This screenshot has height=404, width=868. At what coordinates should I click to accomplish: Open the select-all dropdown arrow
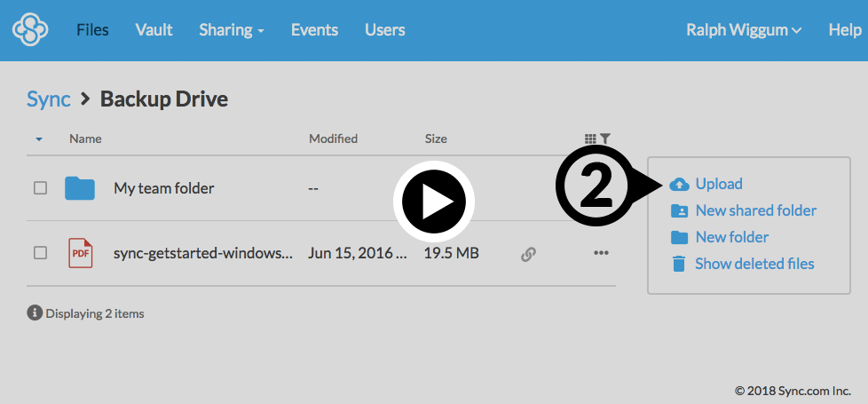(x=39, y=139)
